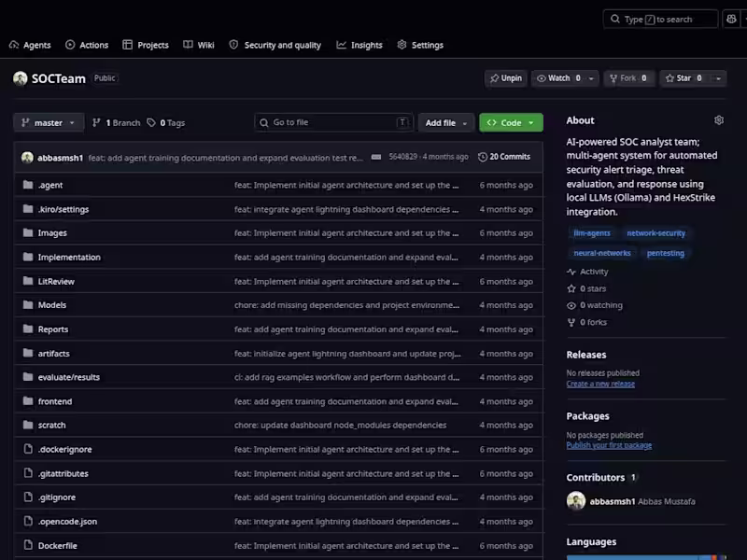Open the Actions tab
This screenshot has height=560, width=747.
[87, 45]
